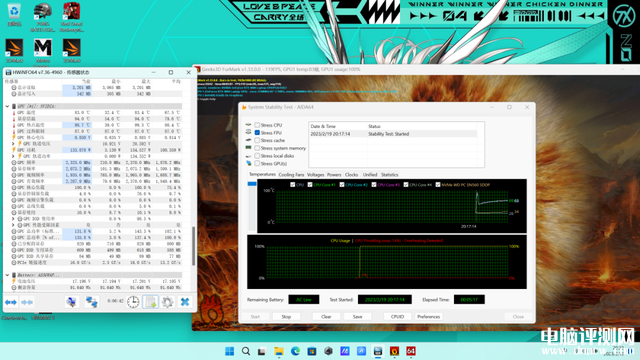Toggle CPU Core #4 graph checkbox
Image resolution: width=640 pixels, height=360 pixels.
[x=406, y=184]
